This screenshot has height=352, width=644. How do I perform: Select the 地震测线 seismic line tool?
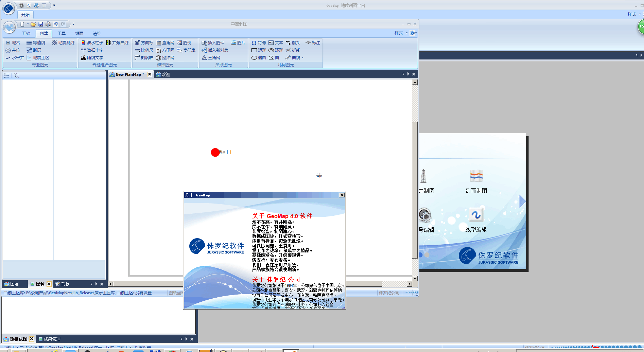pos(63,43)
